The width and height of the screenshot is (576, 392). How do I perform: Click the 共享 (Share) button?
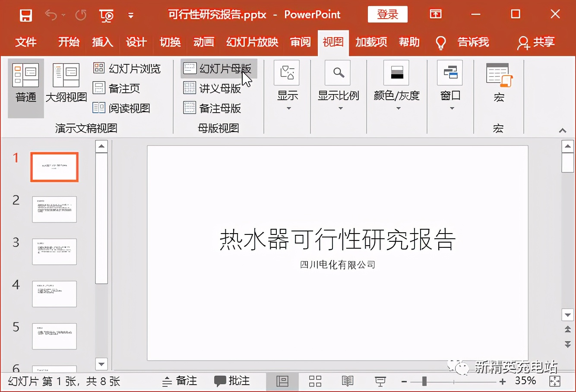pyautogui.click(x=537, y=42)
